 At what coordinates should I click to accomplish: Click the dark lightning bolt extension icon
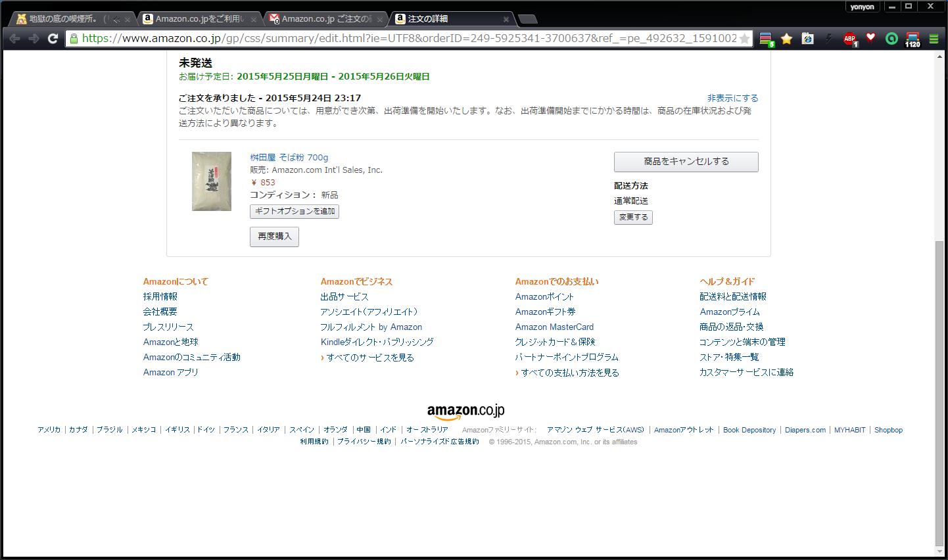(x=828, y=39)
